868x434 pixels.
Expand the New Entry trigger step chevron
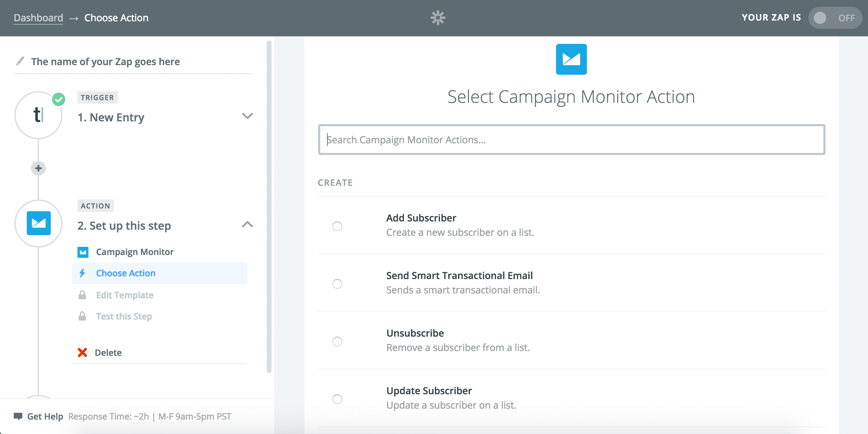247,116
